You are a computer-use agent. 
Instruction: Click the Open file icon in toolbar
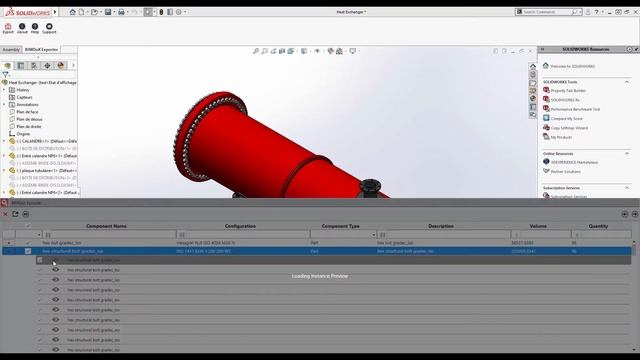94,12
